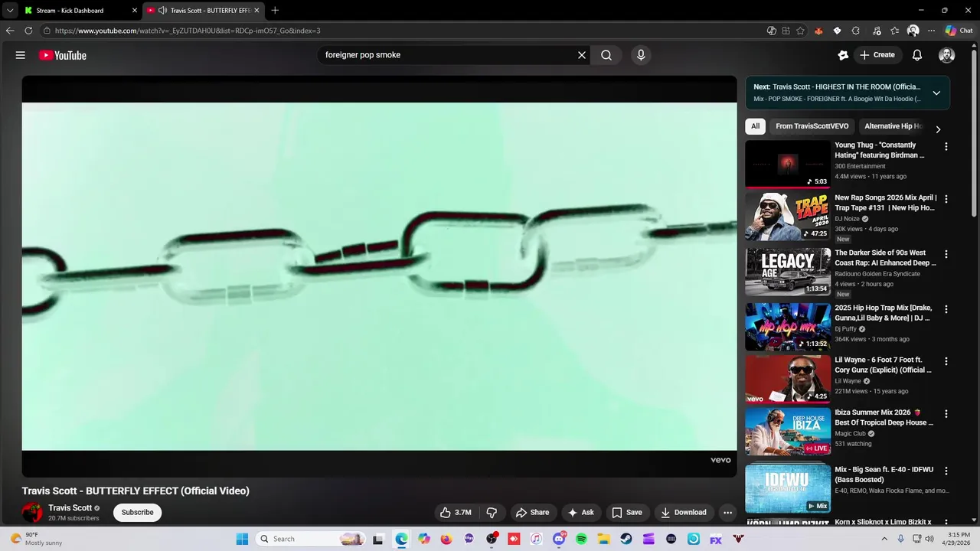Dislike the video with the thumbs down

(492, 513)
